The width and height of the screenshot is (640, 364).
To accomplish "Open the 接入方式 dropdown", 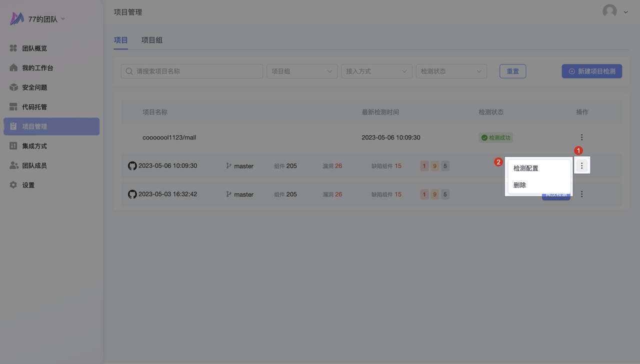I will [376, 71].
